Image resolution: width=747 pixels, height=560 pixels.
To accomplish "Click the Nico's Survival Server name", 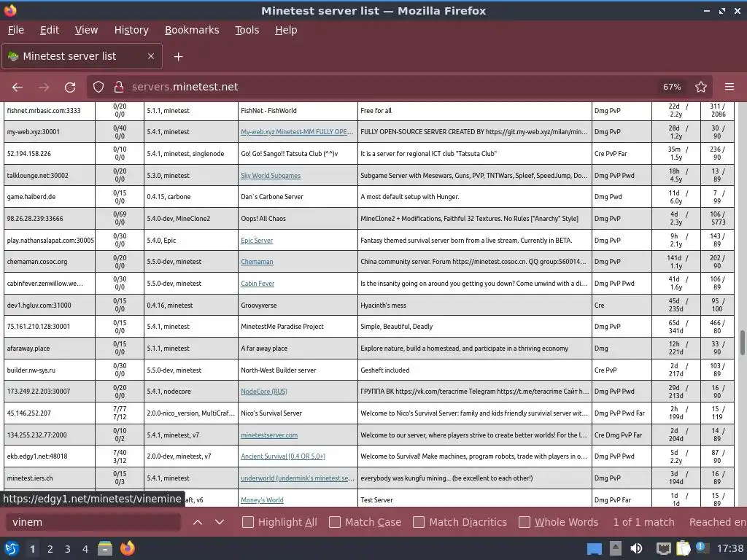I will pyautogui.click(x=271, y=413).
